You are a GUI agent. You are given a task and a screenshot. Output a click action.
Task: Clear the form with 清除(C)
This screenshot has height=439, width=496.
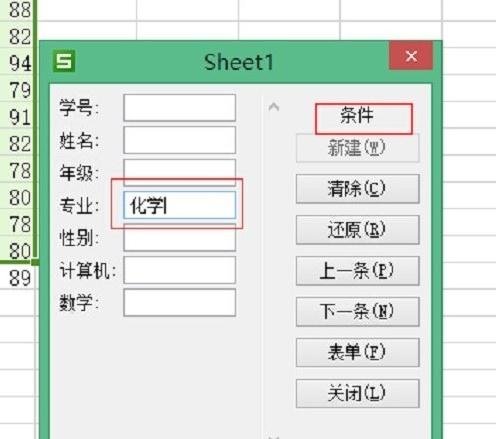pyautogui.click(x=357, y=189)
